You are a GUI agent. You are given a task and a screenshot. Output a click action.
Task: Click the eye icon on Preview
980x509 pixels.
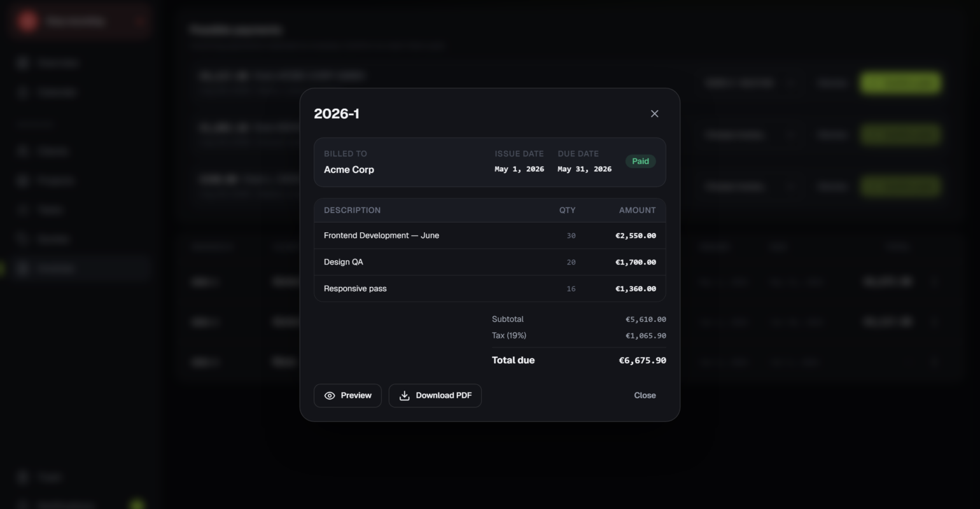(330, 396)
